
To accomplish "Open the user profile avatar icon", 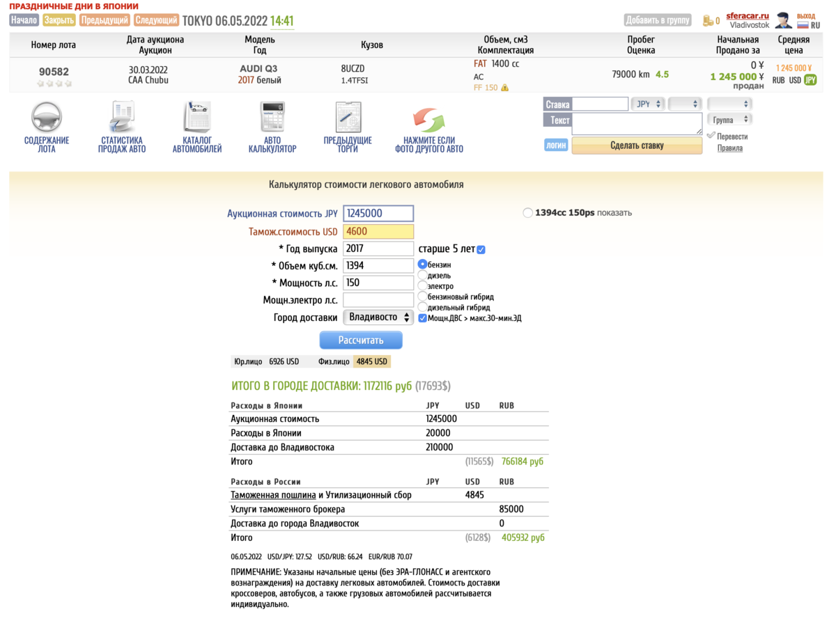I will tap(783, 20).
